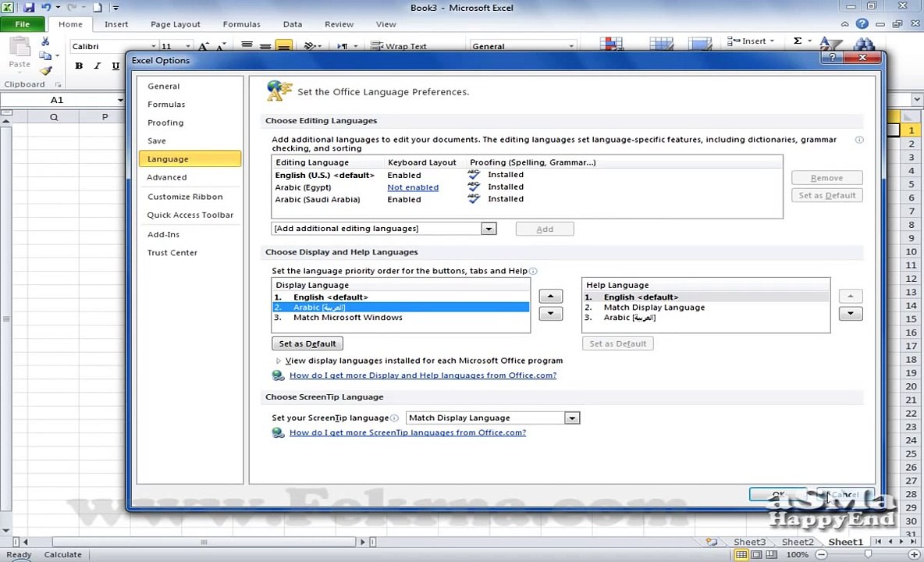Click the bottom-aligned alignment button highlighted in ribbon
Viewport: 924px width, 562px height.
[284, 46]
